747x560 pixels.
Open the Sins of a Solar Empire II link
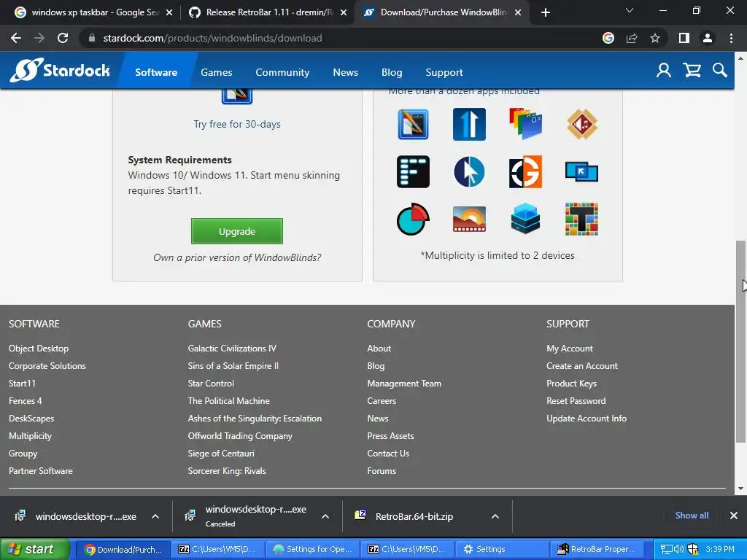tap(233, 366)
